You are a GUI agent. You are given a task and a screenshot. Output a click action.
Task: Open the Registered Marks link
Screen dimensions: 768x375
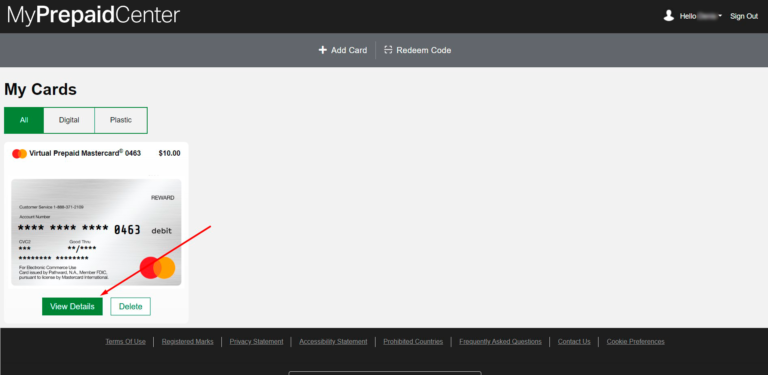(188, 342)
